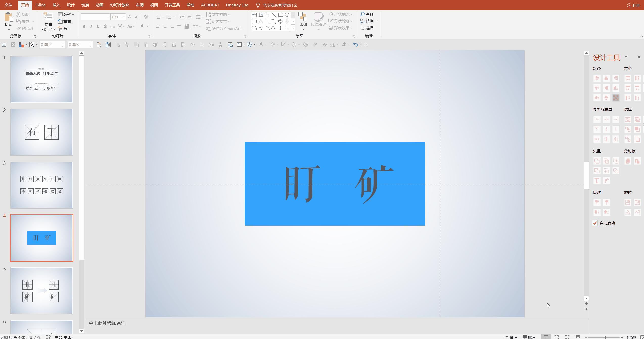Open the 选择 select dropdown
644x339 pixels.
click(x=369, y=28)
